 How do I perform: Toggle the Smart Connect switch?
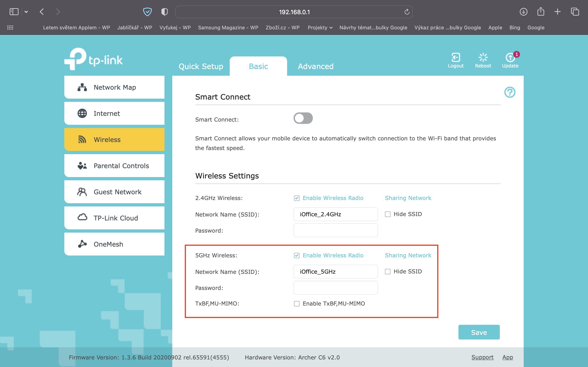tap(303, 118)
